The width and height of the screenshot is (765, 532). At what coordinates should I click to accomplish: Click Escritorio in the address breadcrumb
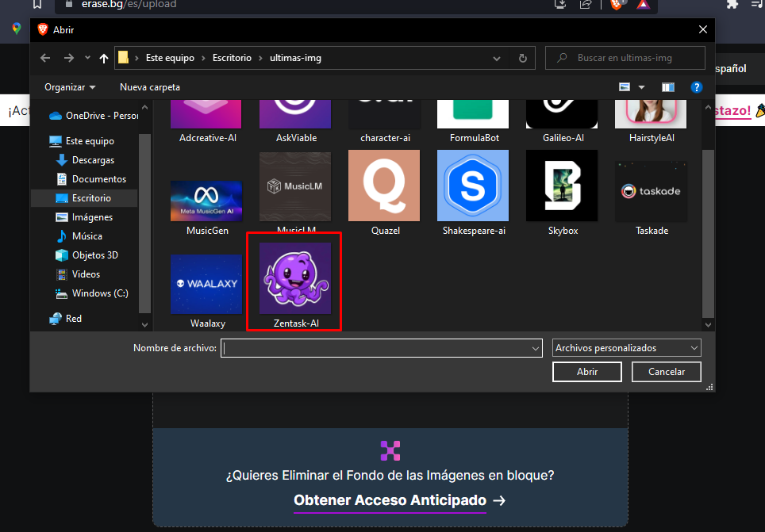pos(233,58)
